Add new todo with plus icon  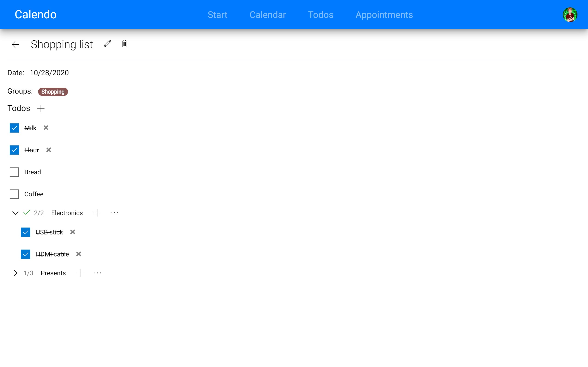point(41,108)
